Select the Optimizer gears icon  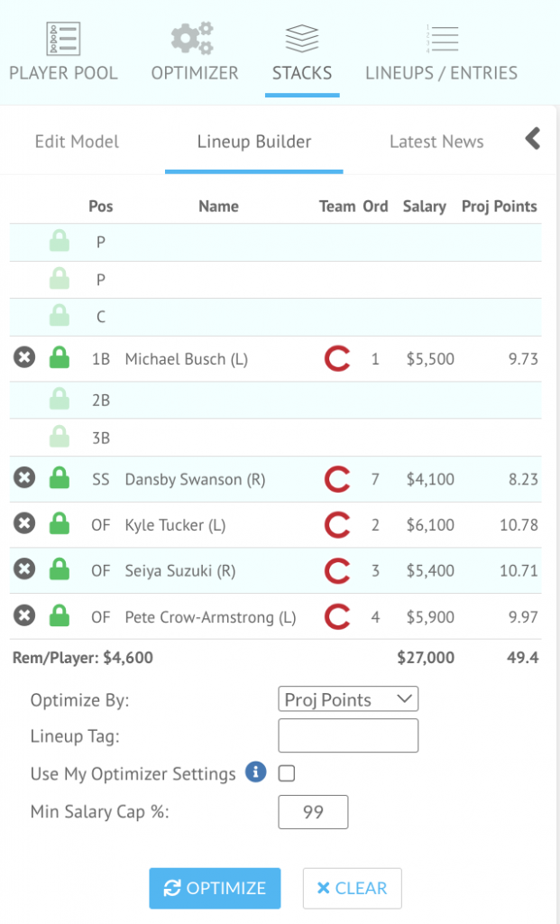192,38
